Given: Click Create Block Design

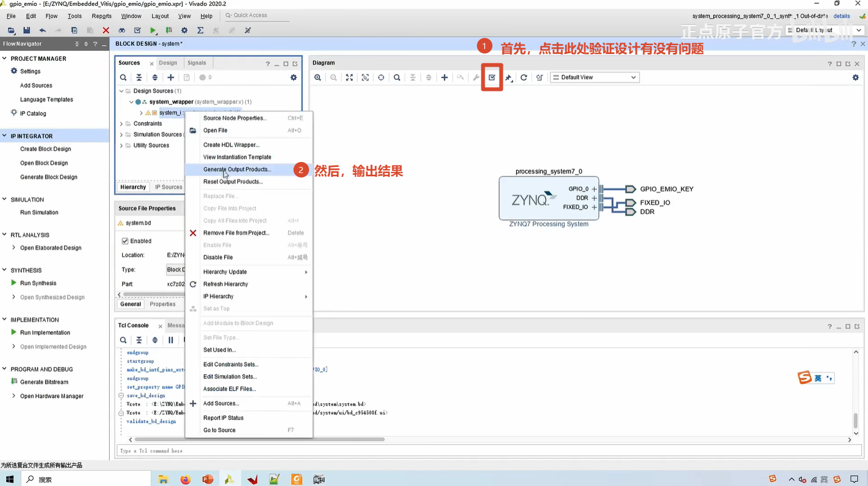Looking at the screenshot, I should 46,149.
